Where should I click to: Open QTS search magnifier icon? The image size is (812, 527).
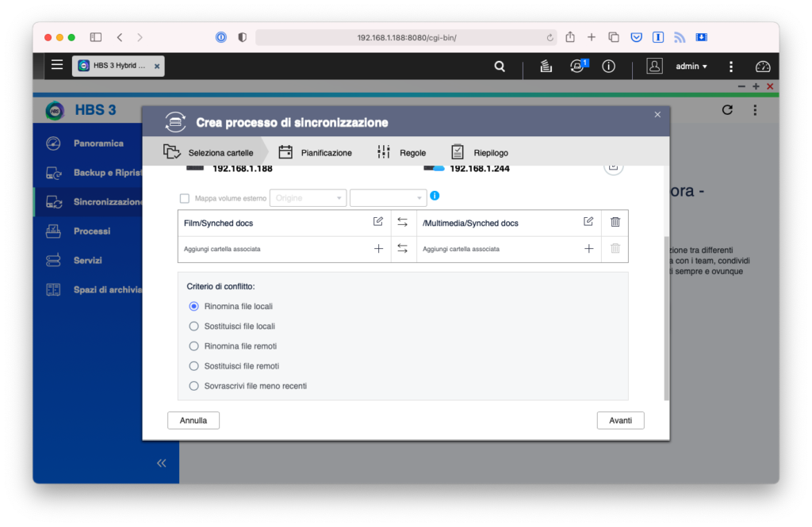click(x=500, y=67)
